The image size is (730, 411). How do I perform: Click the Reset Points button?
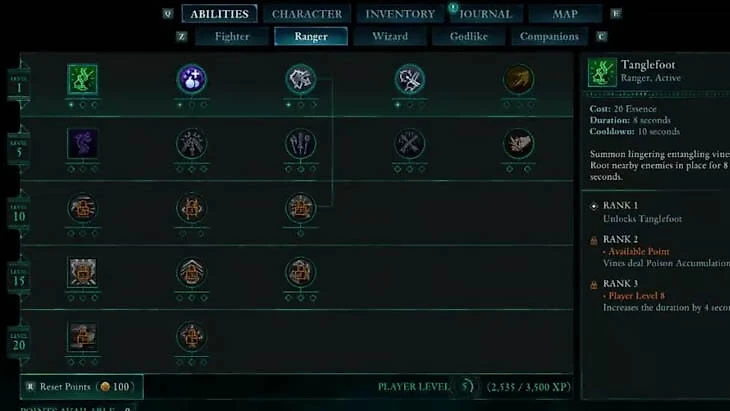(81, 387)
